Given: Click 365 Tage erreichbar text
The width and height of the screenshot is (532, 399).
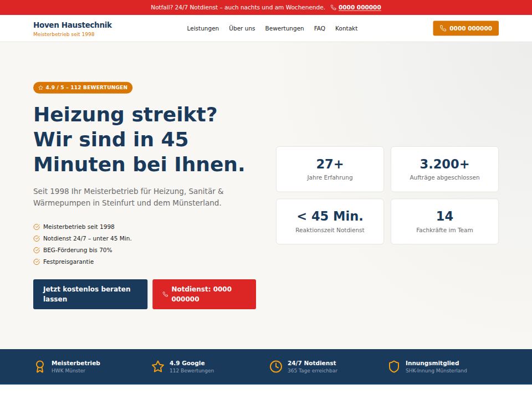Looking at the screenshot, I should point(313,371).
